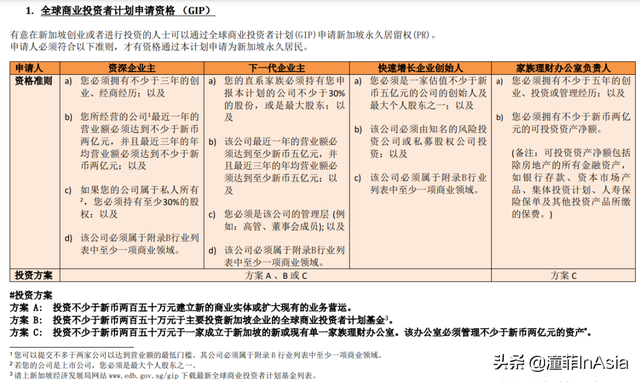640x382 pixels.
Task: Click 资深企业主 item c) 如果您的公司属于私人所有
Action: click(131, 202)
